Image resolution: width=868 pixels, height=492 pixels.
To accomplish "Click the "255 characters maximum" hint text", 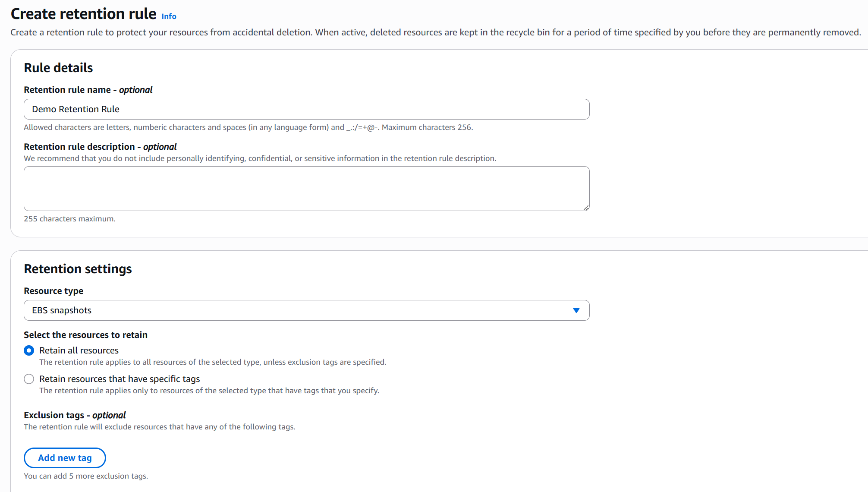I will 69,219.
